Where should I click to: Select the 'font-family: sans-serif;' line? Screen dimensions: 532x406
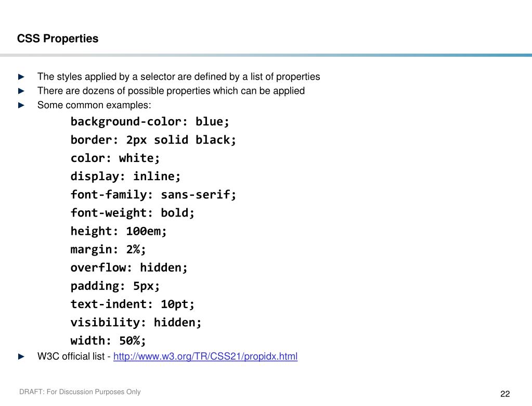[x=153, y=195]
